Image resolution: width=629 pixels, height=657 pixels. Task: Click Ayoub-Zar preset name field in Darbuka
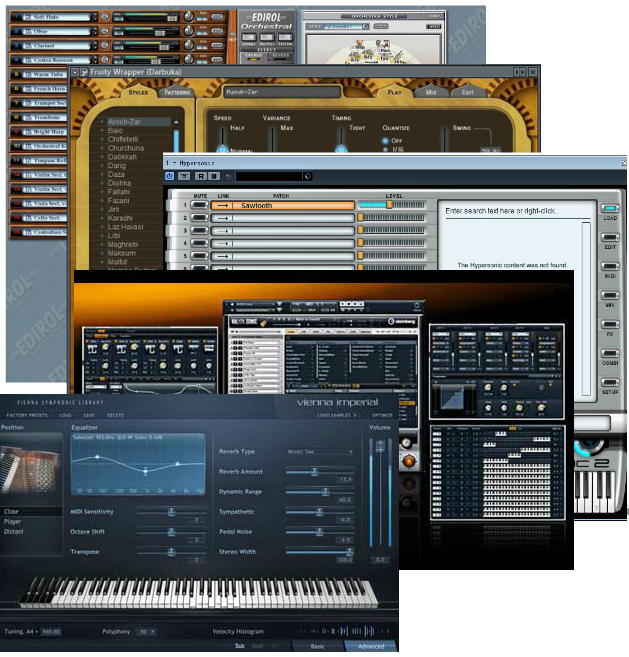[282, 92]
